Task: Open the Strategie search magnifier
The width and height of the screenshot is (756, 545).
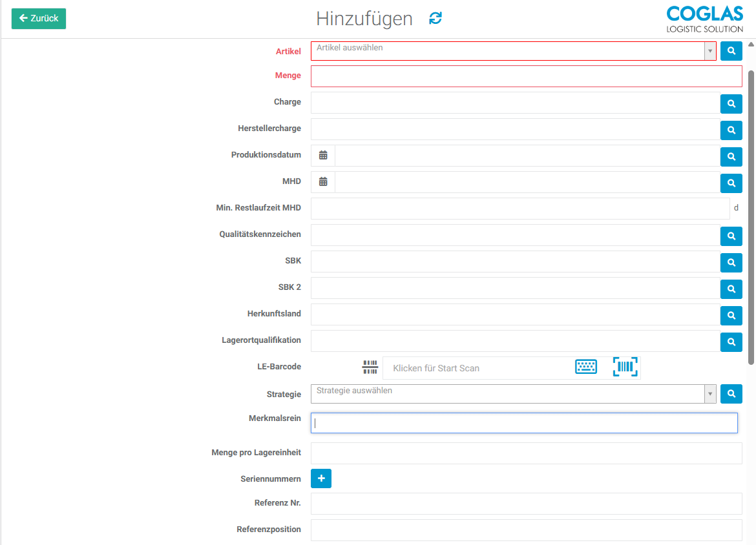Action: tap(731, 393)
